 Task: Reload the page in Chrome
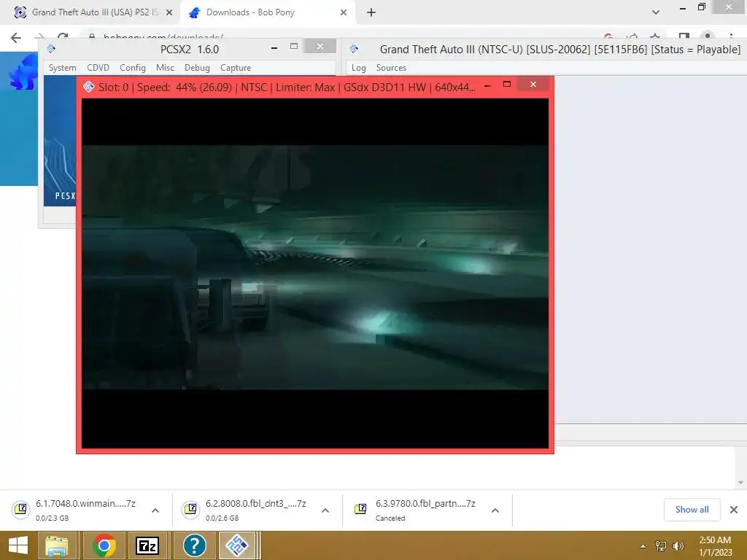[x=63, y=36]
